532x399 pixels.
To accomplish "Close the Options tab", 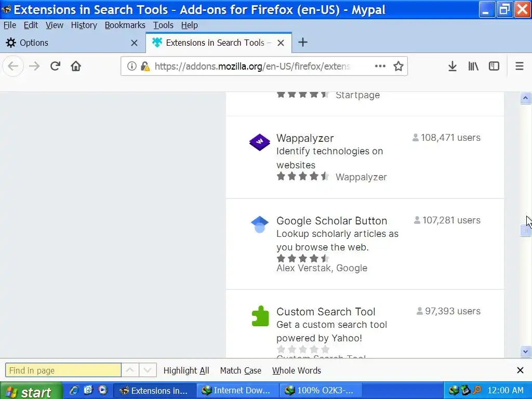I will (135, 43).
